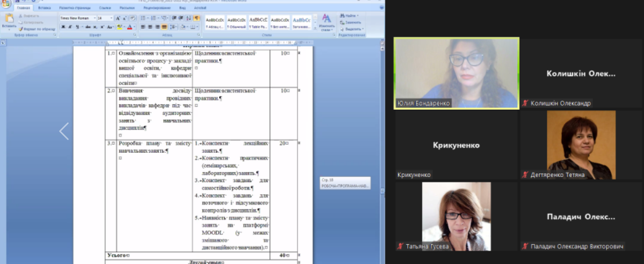Screen dimensions: 644x264
Task: Click the strikethrough text icon
Action: point(88,27)
